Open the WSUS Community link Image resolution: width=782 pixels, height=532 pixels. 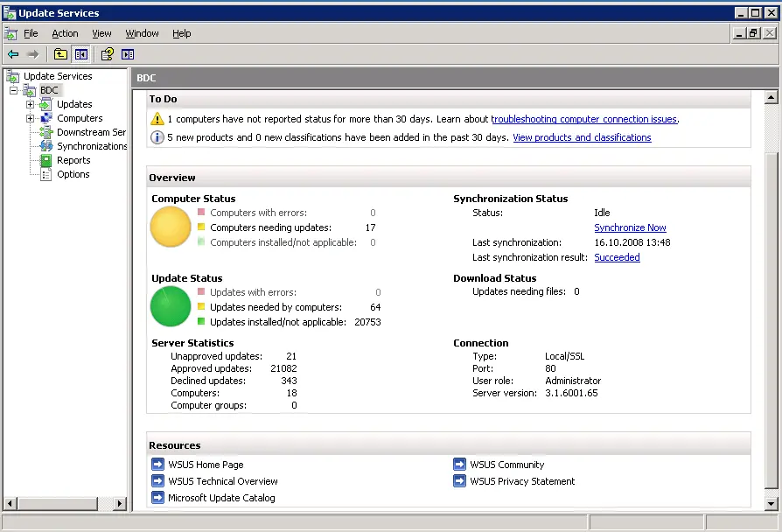506,465
